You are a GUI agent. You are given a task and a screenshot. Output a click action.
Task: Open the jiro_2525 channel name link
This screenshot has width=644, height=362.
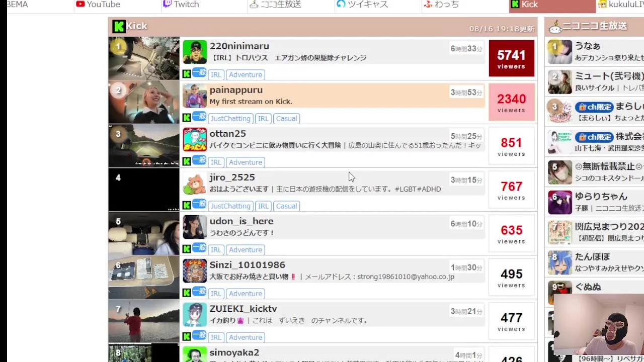(x=232, y=177)
